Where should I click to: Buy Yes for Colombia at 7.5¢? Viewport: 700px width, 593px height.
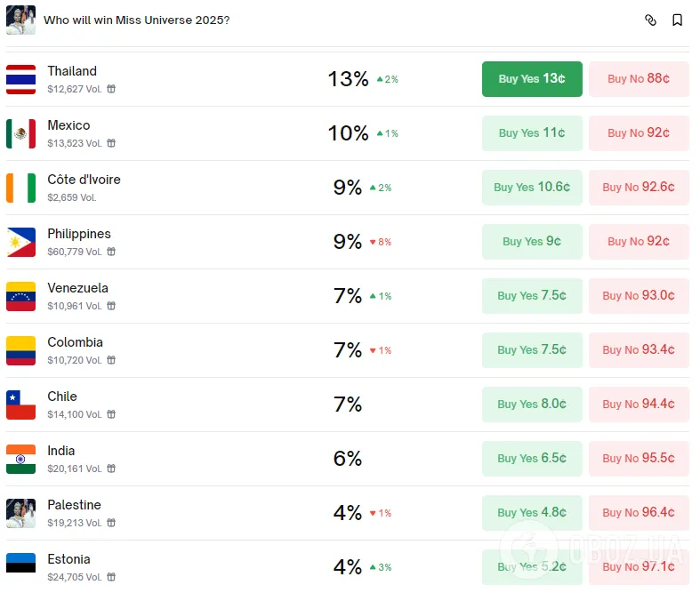click(x=532, y=350)
